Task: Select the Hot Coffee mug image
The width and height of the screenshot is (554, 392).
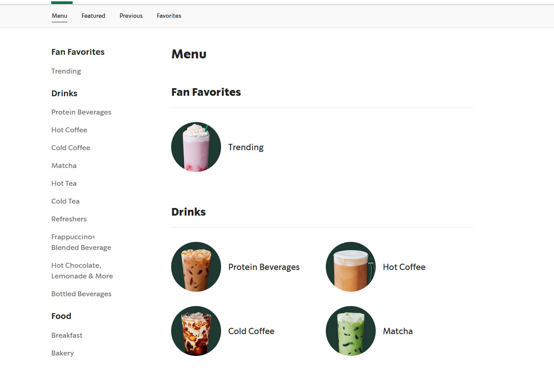Action: coord(351,267)
